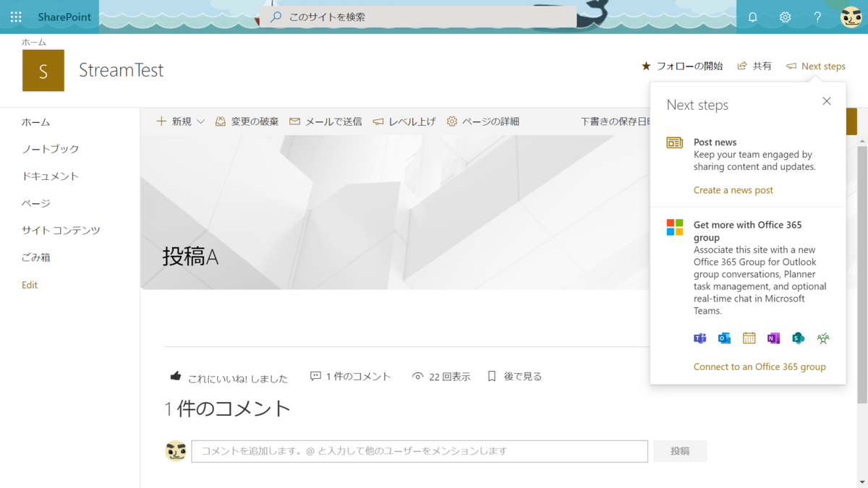
Task: Open the notifications bell
Action: tap(753, 17)
